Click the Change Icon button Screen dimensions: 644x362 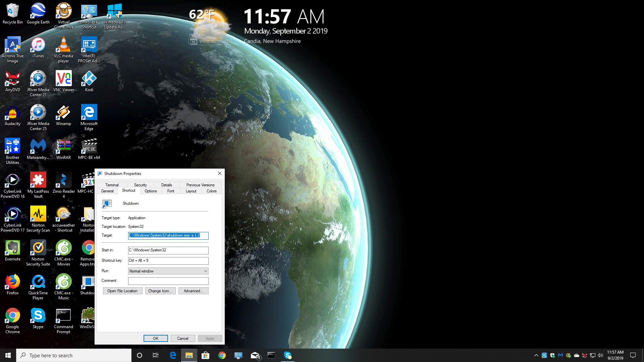(x=160, y=291)
